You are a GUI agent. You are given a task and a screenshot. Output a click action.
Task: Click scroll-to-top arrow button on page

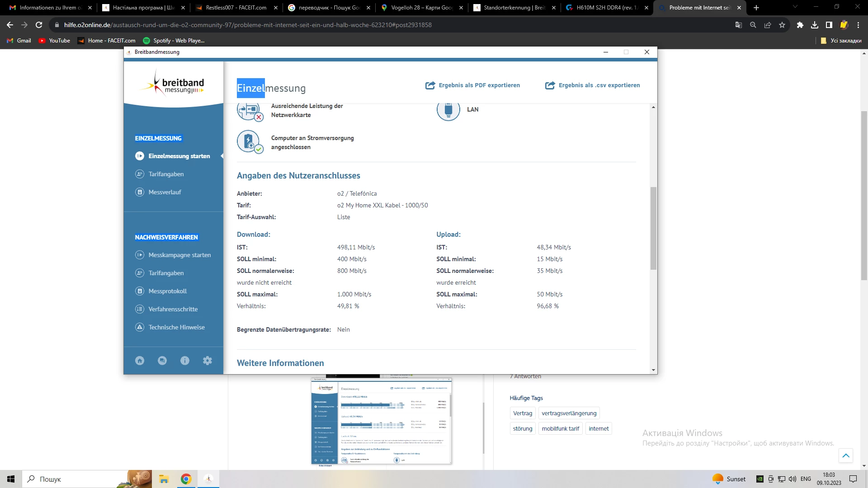[845, 455]
